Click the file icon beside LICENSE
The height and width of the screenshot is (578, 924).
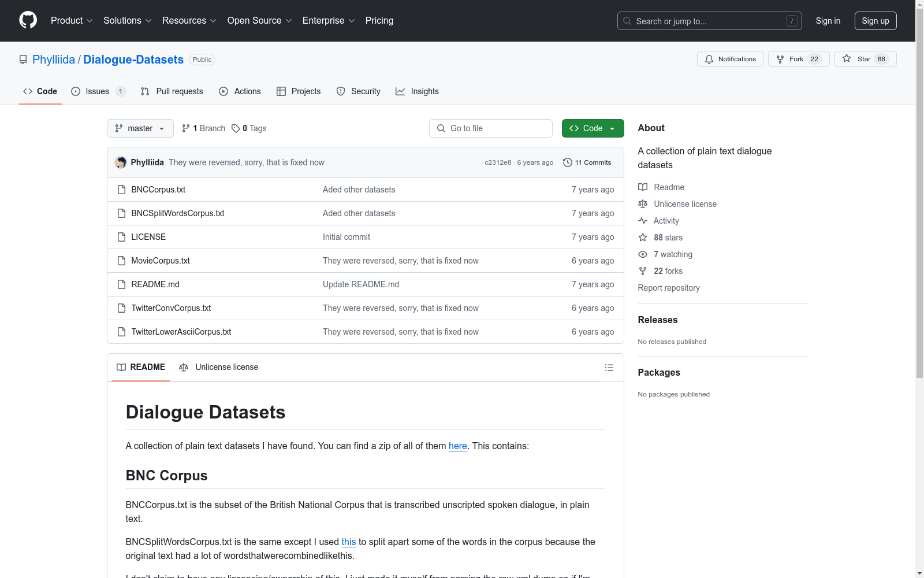[x=121, y=237]
